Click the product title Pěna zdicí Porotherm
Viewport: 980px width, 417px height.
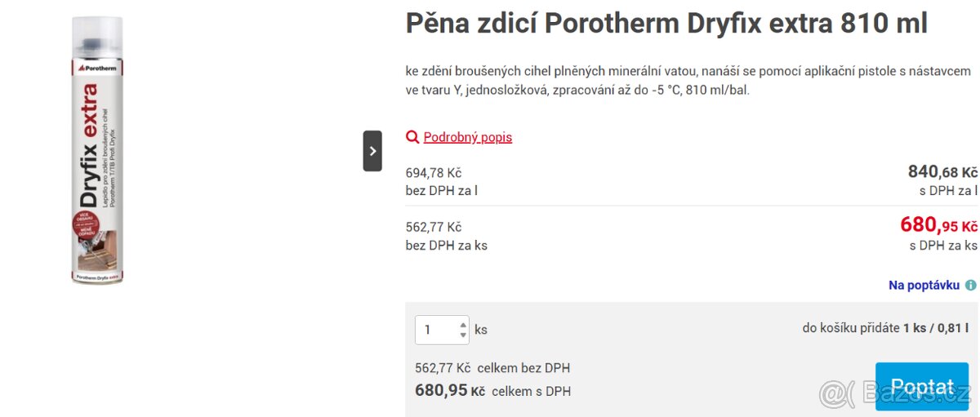(666, 24)
